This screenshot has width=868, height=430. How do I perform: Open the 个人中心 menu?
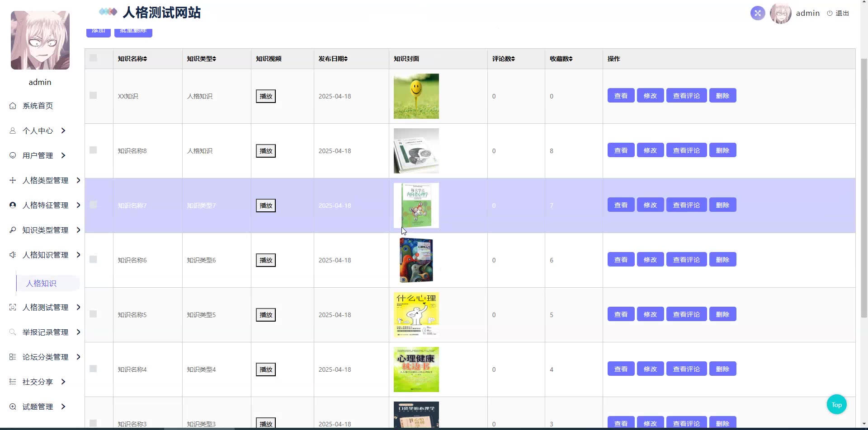pyautogui.click(x=38, y=131)
